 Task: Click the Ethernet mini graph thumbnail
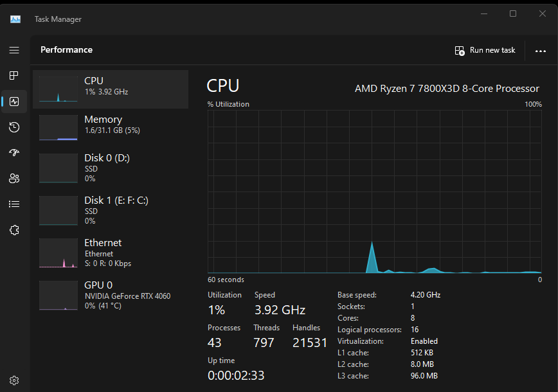point(59,253)
